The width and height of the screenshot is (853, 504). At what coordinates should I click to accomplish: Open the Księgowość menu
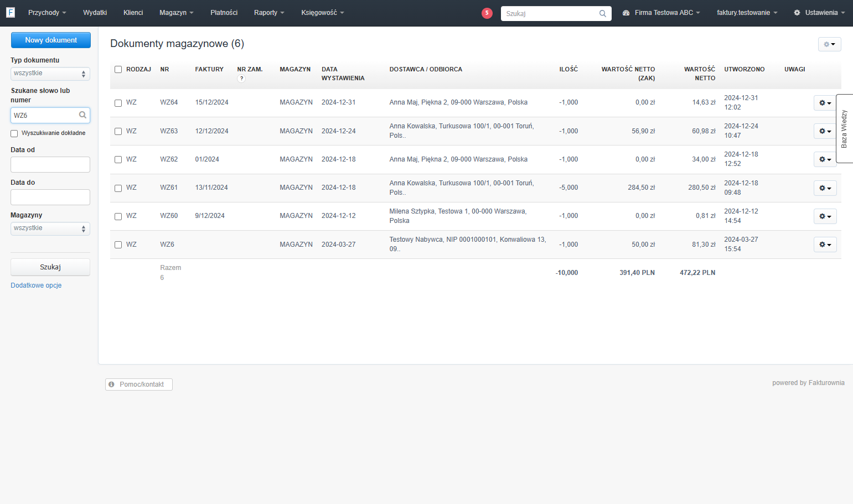tap(323, 13)
